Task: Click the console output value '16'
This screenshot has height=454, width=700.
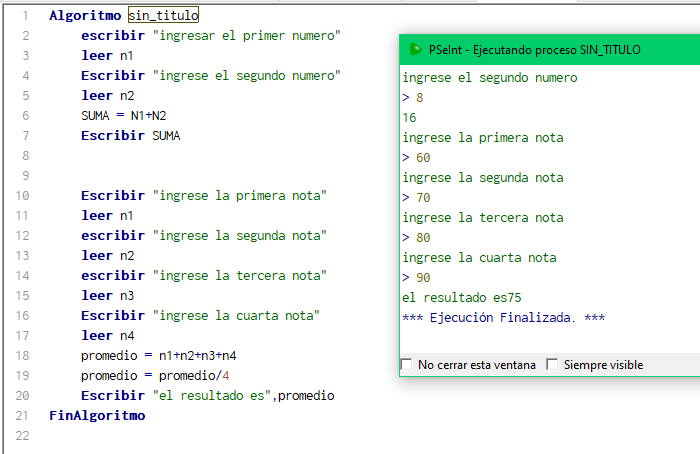Action: click(409, 118)
